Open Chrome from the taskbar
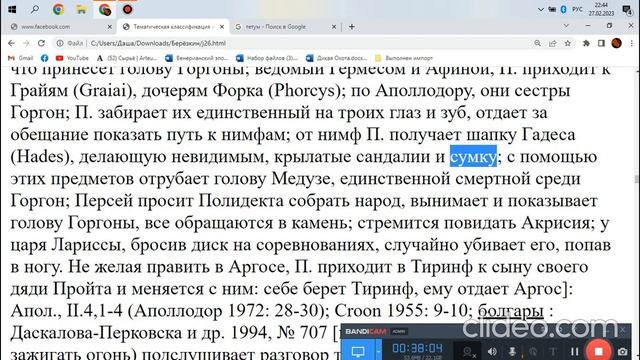This screenshot has height=360, width=640. click(x=58, y=9)
